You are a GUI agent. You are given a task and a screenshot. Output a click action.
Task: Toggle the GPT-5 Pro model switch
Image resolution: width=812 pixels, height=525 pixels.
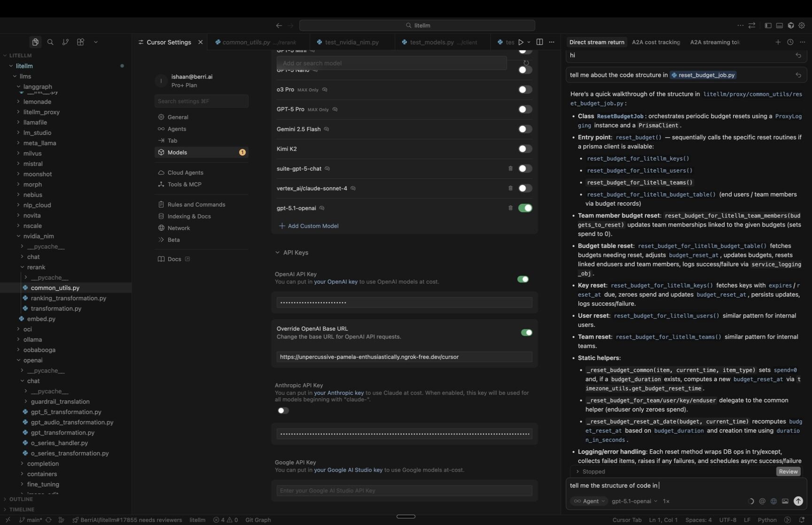(525, 110)
